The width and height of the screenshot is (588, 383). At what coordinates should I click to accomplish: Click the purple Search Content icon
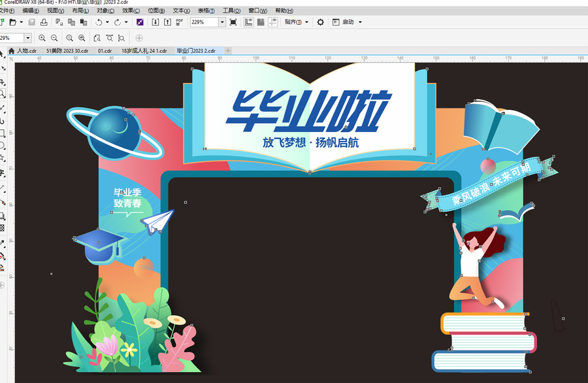[x=140, y=22]
